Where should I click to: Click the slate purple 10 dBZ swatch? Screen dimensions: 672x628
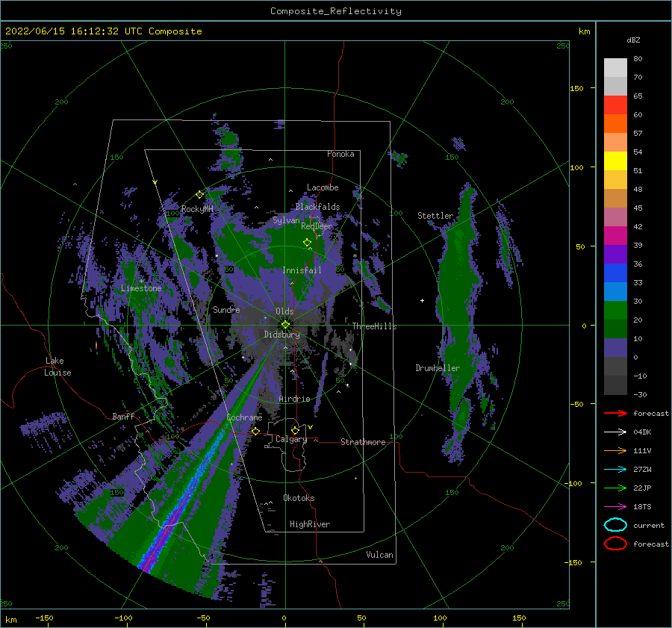(615, 348)
